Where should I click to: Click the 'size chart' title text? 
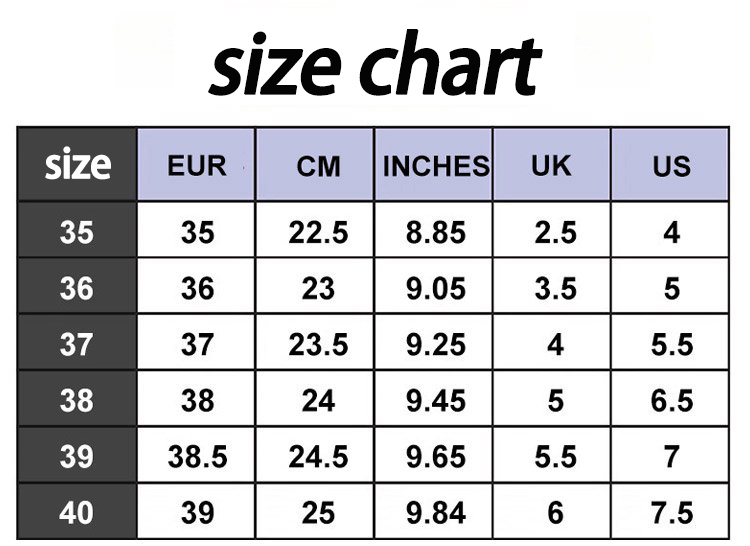[375, 64]
